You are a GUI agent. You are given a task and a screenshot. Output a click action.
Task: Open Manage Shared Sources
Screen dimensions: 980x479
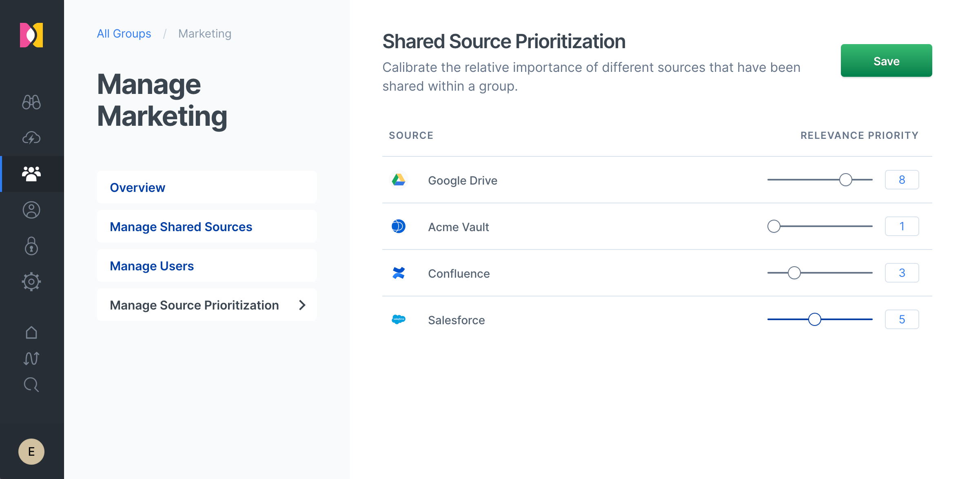[207, 227]
